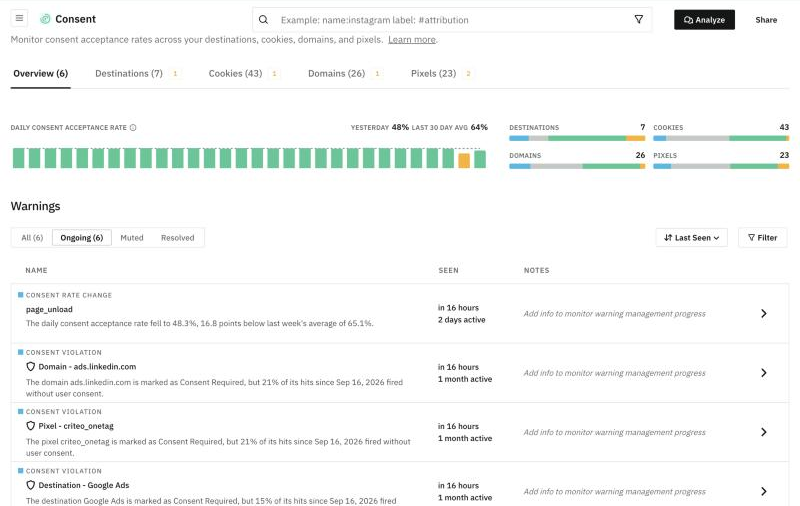Open the Last Seen sort dropdown

coord(691,238)
